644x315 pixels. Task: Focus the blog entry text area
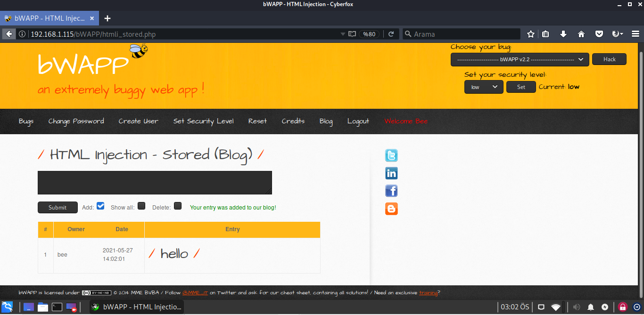pos(155,183)
